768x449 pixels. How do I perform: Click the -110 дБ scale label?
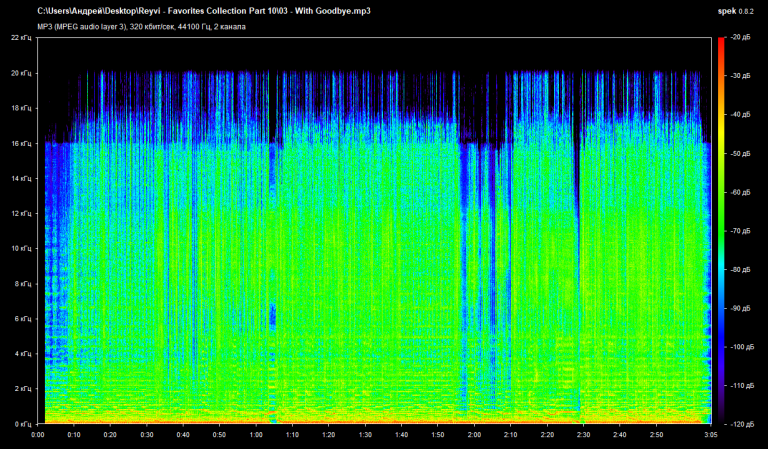(x=743, y=386)
